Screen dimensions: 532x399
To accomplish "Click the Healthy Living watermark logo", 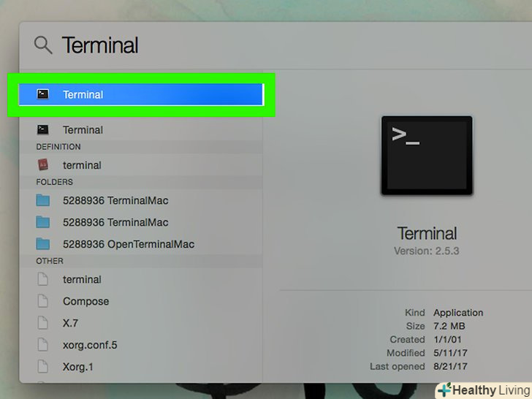I will [484, 390].
